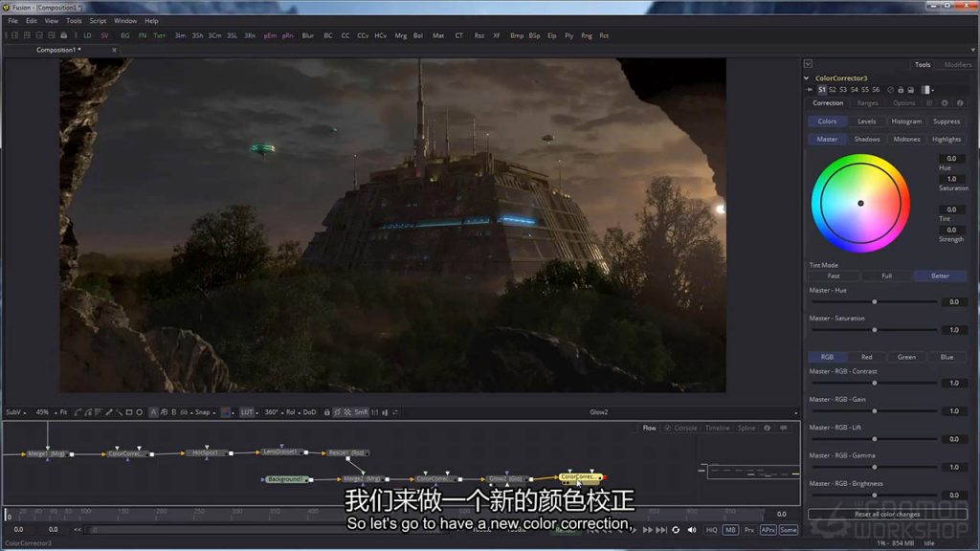The image size is (980, 551).
Task: Add a Rectangle mask via Rct shortcut
Action: click(x=604, y=35)
